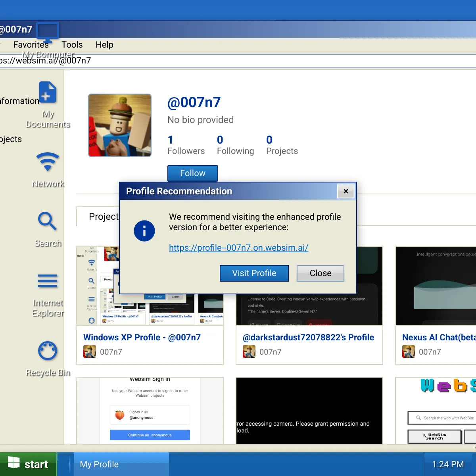Click the 007n7 author name under darkstardust72078822's Profile
The image size is (476, 476).
pyautogui.click(x=271, y=352)
